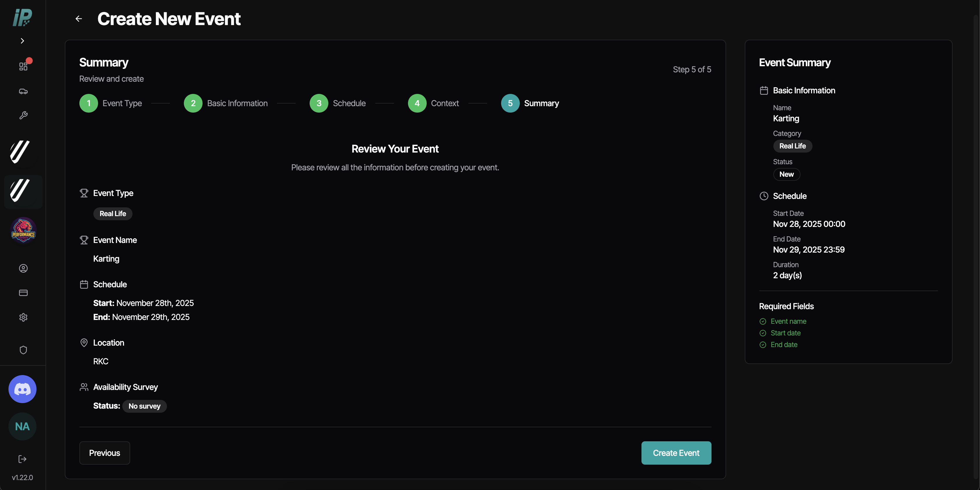The width and height of the screenshot is (980, 490).
Task: Click the Previous button
Action: pos(104,453)
